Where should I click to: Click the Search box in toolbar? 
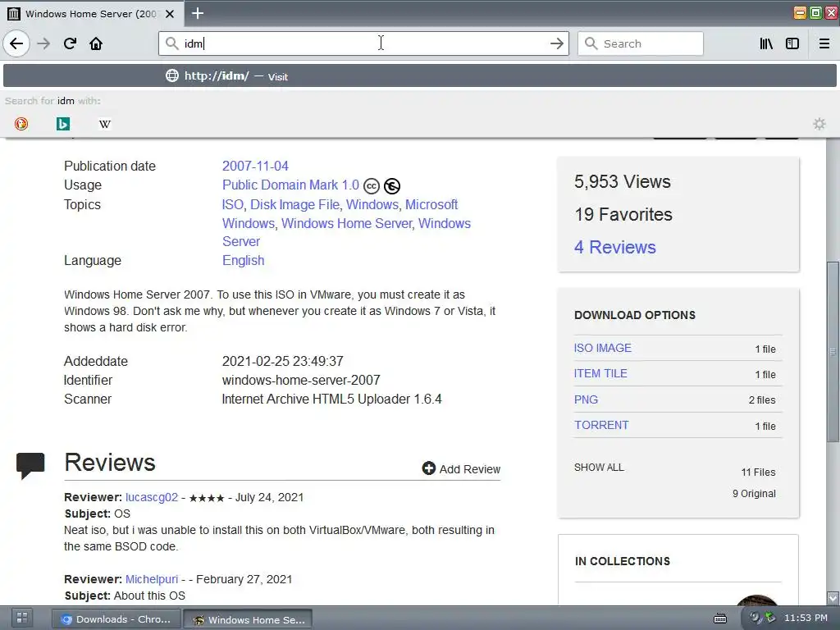coord(640,43)
